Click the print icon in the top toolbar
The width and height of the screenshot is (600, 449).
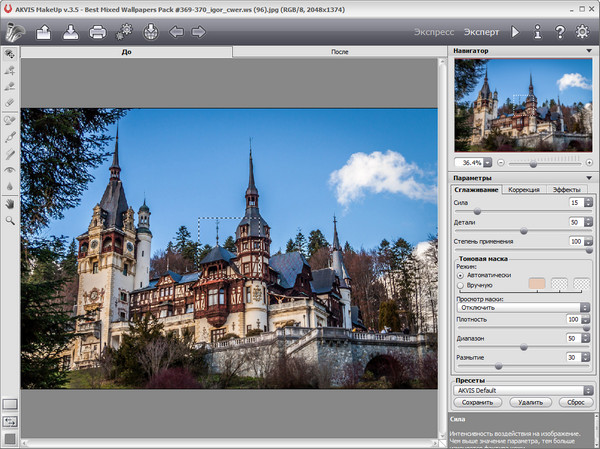click(x=98, y=32)
